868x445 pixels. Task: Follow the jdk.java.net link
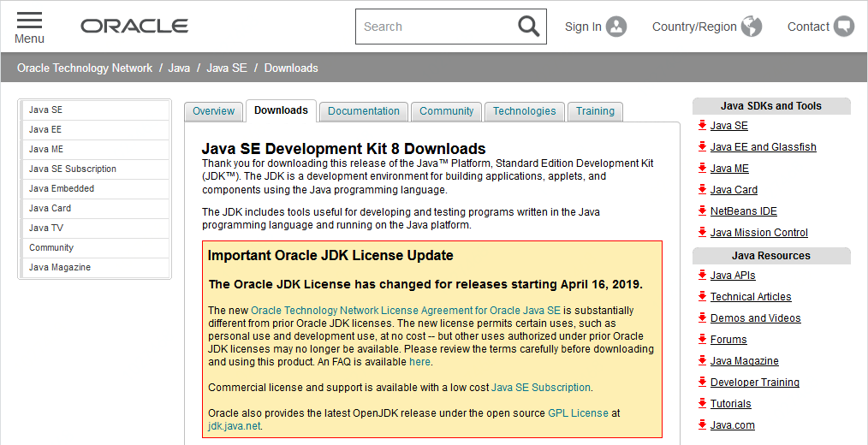pyautogui.click(x=234, y=426)
